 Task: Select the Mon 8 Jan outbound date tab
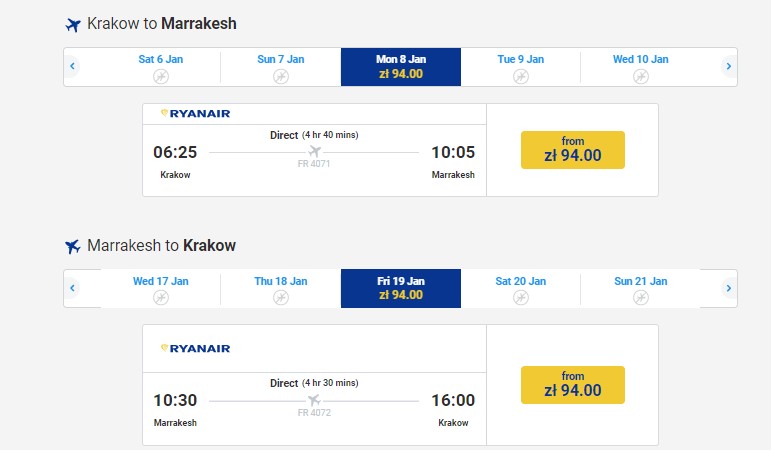point(400,66)
